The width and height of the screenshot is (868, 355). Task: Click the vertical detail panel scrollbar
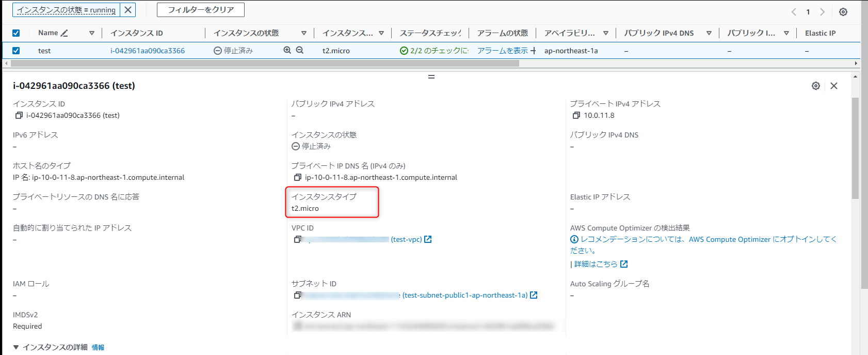tap(855, 148)
